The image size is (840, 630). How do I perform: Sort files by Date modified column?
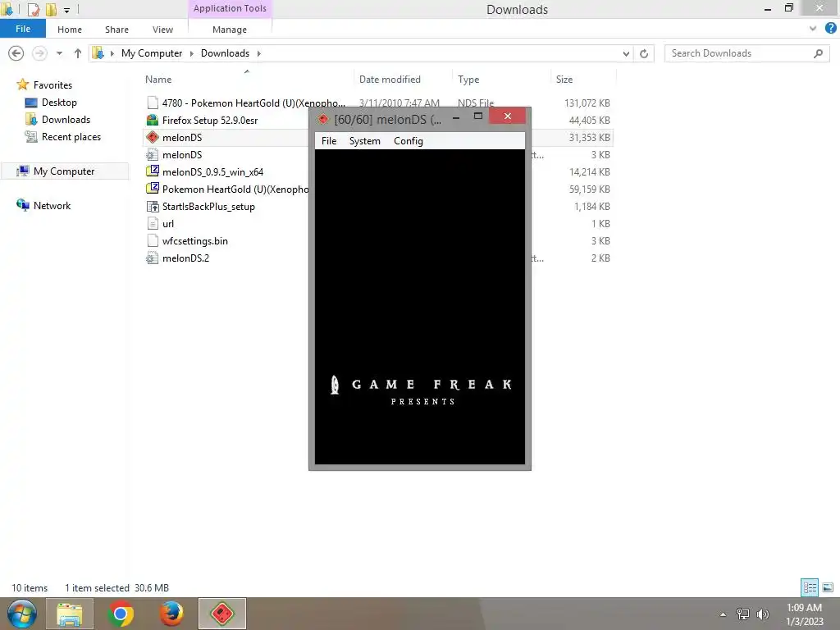pyautogui.click(x=390, y=80)
